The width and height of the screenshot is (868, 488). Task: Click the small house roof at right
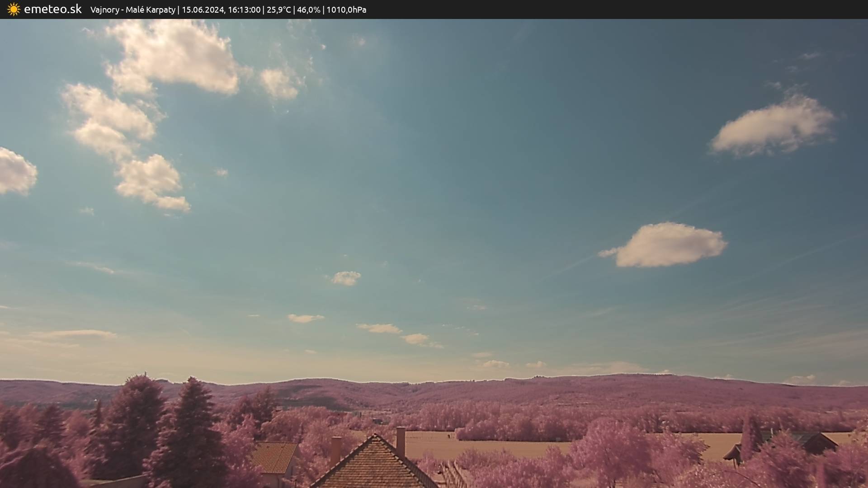click(x=816, y=442)
